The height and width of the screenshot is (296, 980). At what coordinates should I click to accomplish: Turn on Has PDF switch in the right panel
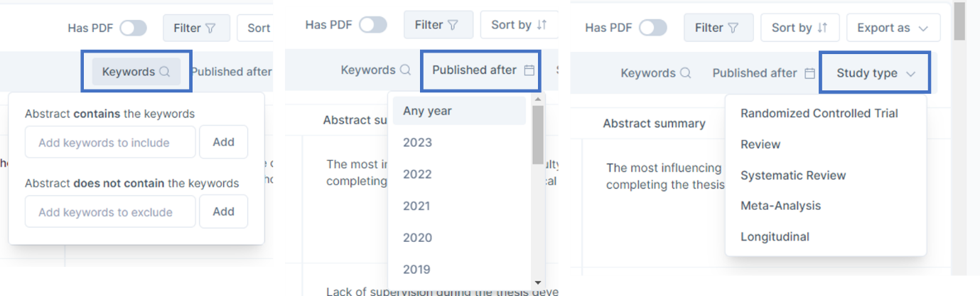click(653, 28)
